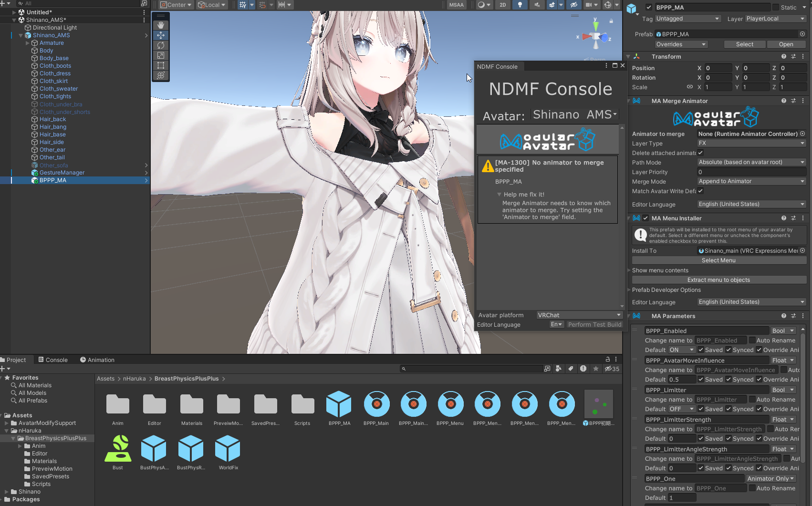
Task: Toggle hidden packages eye icon showing 35
Action: (612, 369)
